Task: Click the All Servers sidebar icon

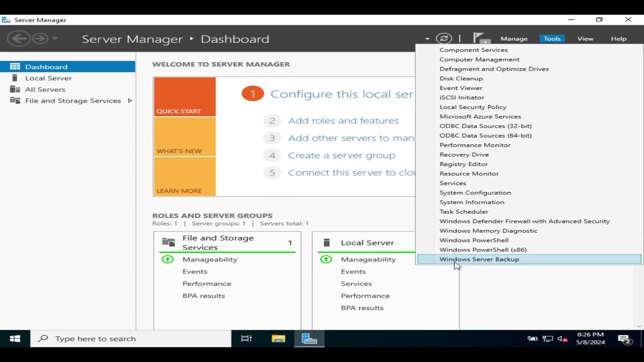Action: coord(15,89)
